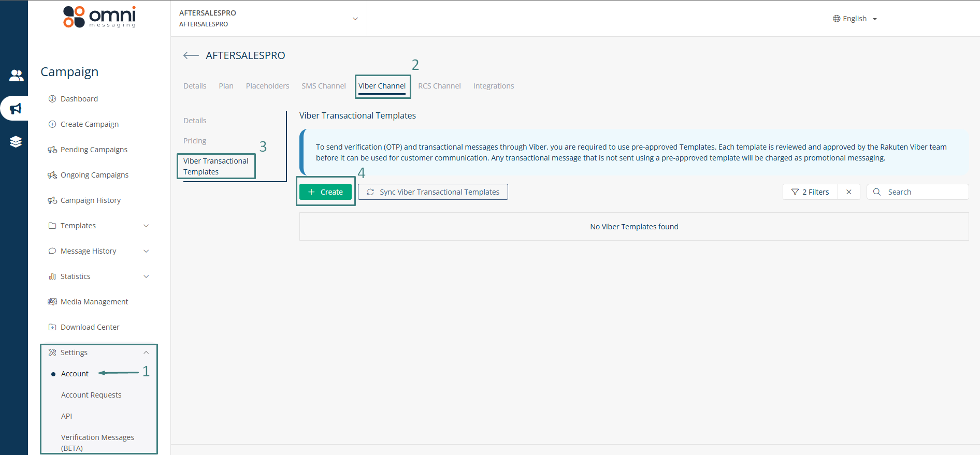Click the Statistics bar chart icon

[52, 276]
